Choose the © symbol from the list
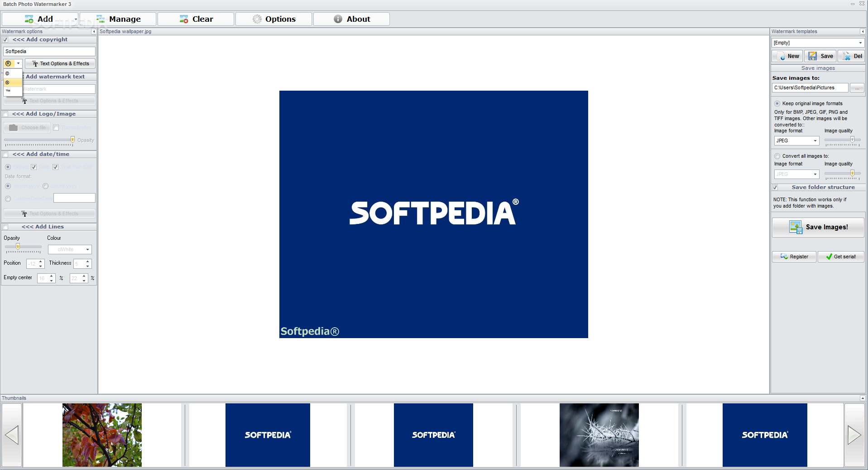The image size is (868, 470). (13, 73)
